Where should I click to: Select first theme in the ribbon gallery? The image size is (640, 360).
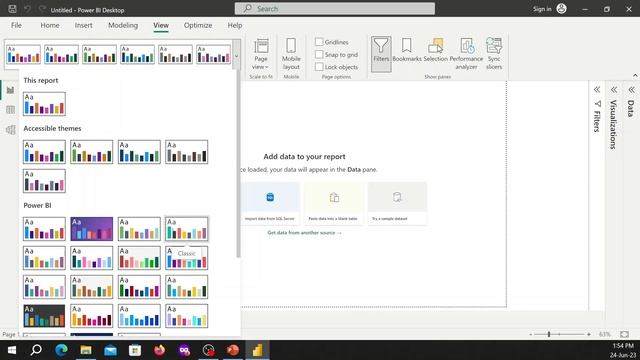tap(23, 54)
